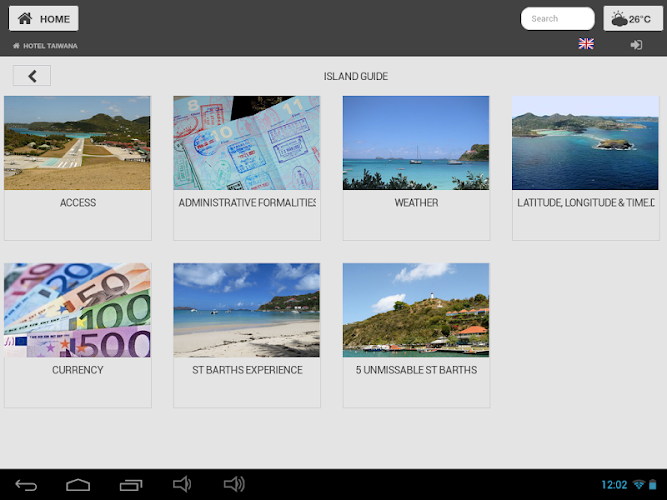Go back with the chevron button
The height and width of the screenshot is (500, 667).
32,76
